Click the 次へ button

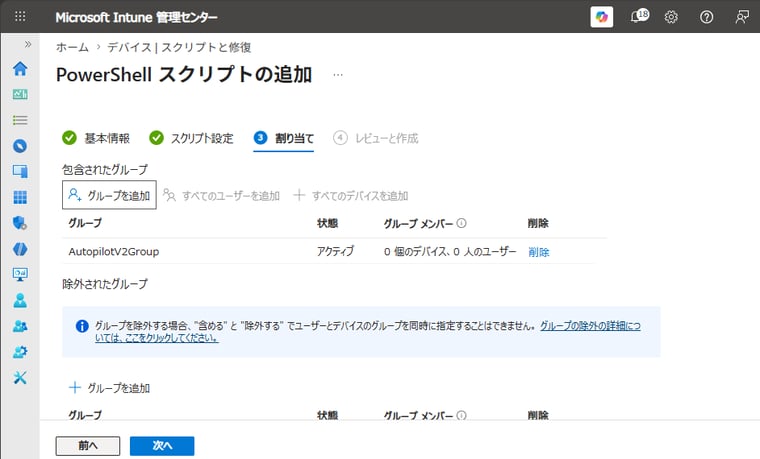pyautogui.click(x=162, y=446)
